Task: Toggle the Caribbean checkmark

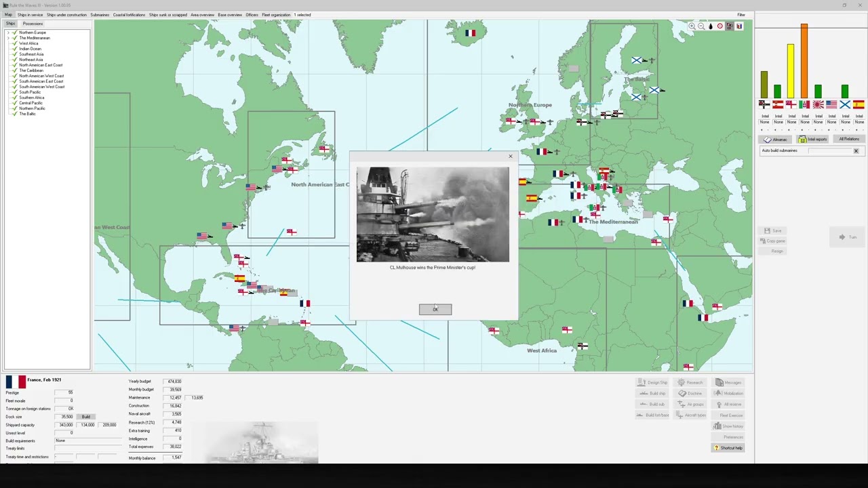Action: (14, 70)
